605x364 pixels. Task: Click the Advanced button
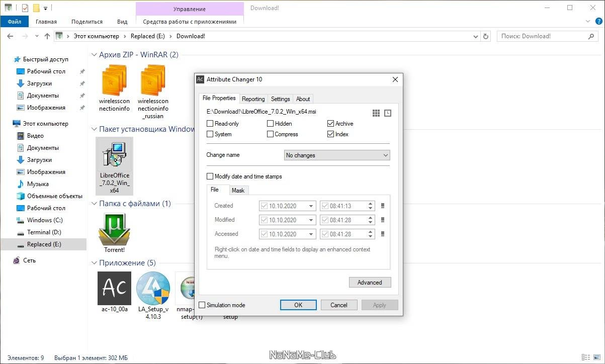[370, 283]
